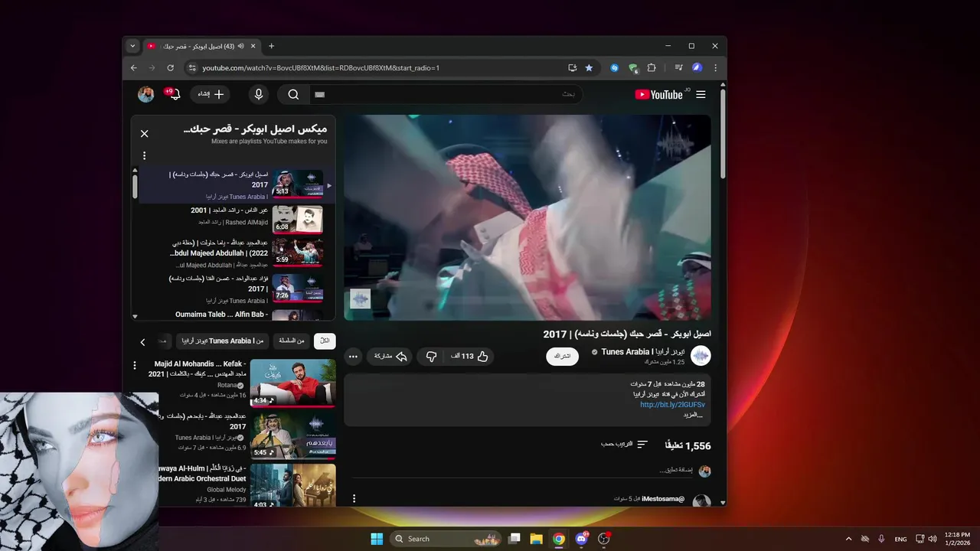980x551 pixels.
Task: Click the playlist panel scrollbar
Action: pyautogui.click(x=135, y=186)
